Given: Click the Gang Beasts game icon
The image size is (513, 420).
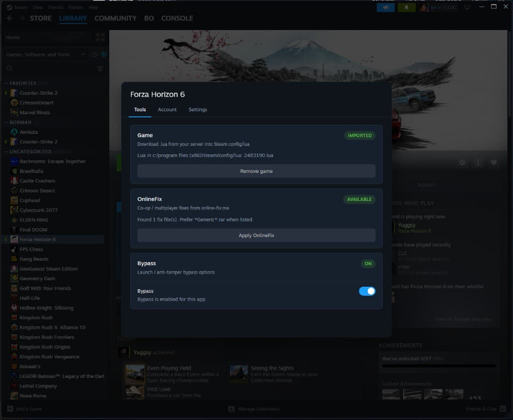Looking at the screenshot, I should point(14,259).
